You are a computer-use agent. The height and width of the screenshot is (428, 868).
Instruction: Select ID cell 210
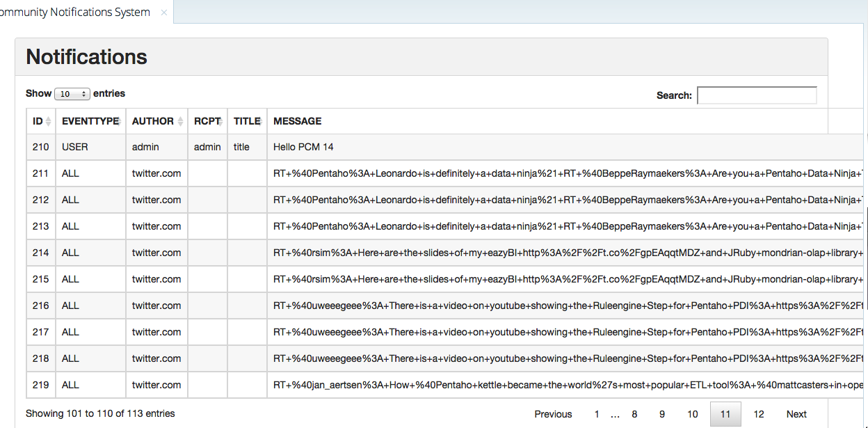pyautogui.click(x=41, y=147)
